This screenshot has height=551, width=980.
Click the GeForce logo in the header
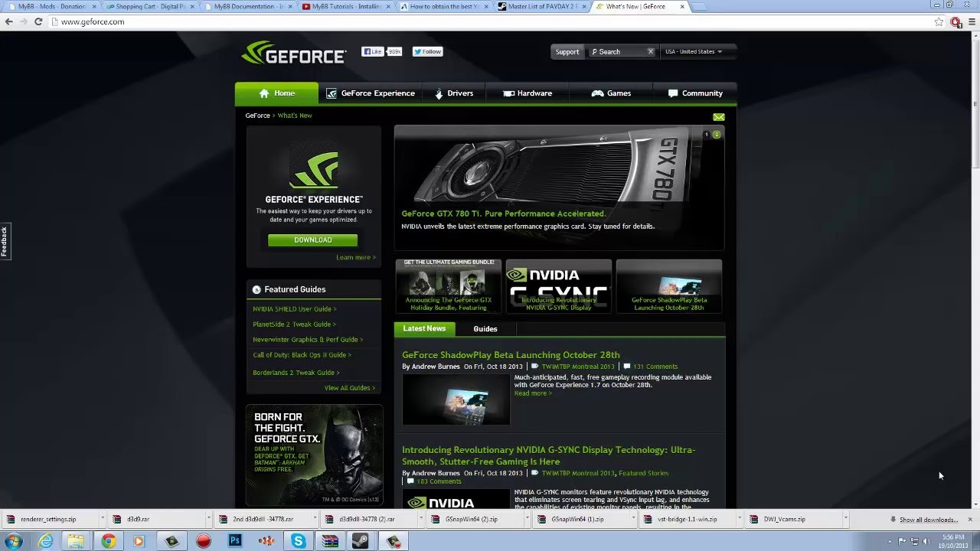pyautogui.click(x=294, y=53)
